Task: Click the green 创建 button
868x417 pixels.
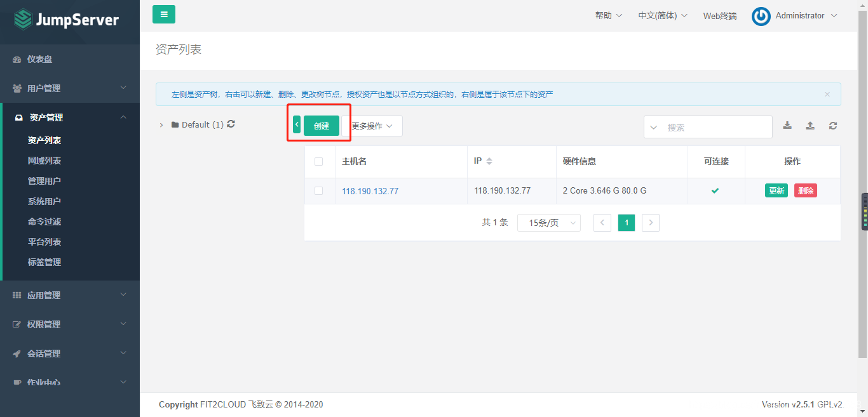Action: click(x=322, y=126)
